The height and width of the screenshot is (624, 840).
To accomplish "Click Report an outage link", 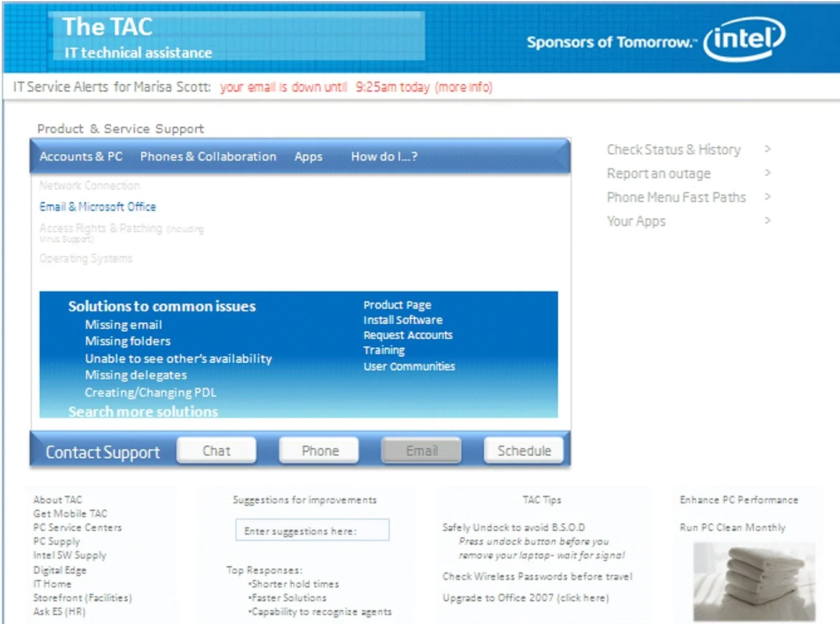I will coord(658,173).
